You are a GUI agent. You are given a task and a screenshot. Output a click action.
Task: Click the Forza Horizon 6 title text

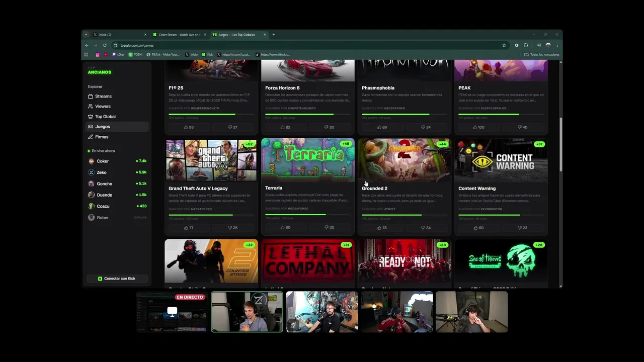(x=282, y=88)
